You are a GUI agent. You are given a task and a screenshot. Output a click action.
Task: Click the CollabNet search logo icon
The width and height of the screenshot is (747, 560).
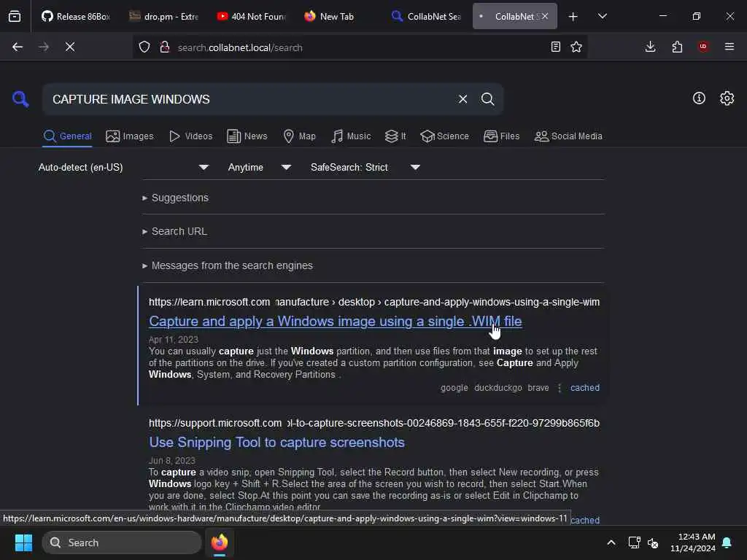click(x=20, y=99)
